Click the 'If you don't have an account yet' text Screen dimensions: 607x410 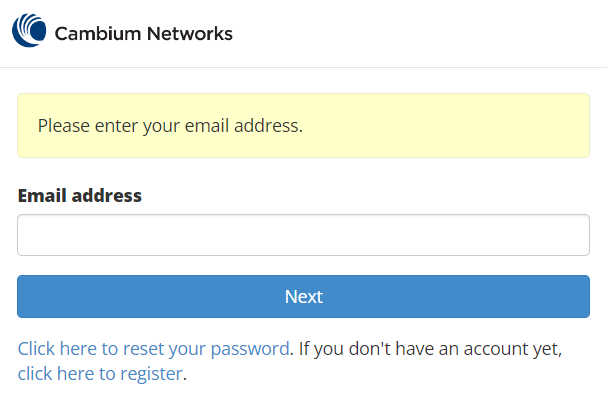(x=430, y=349)
